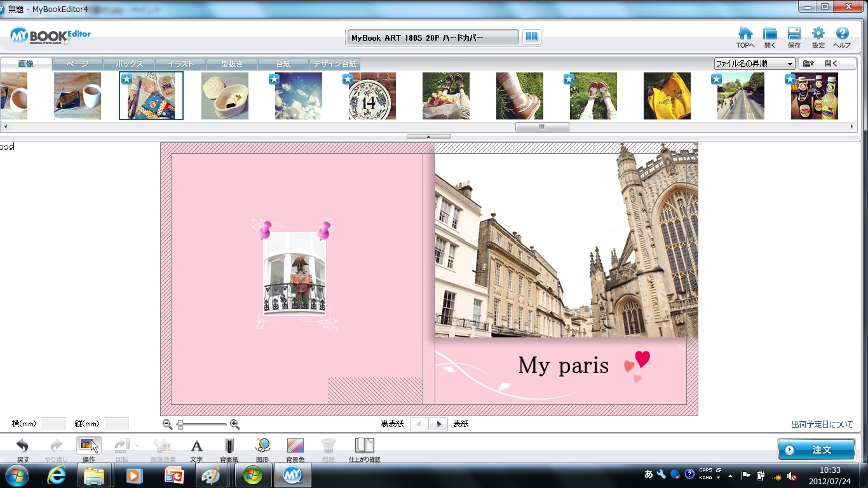
Task: Open the 出荷予定日について link
Action: coord(822,424)
